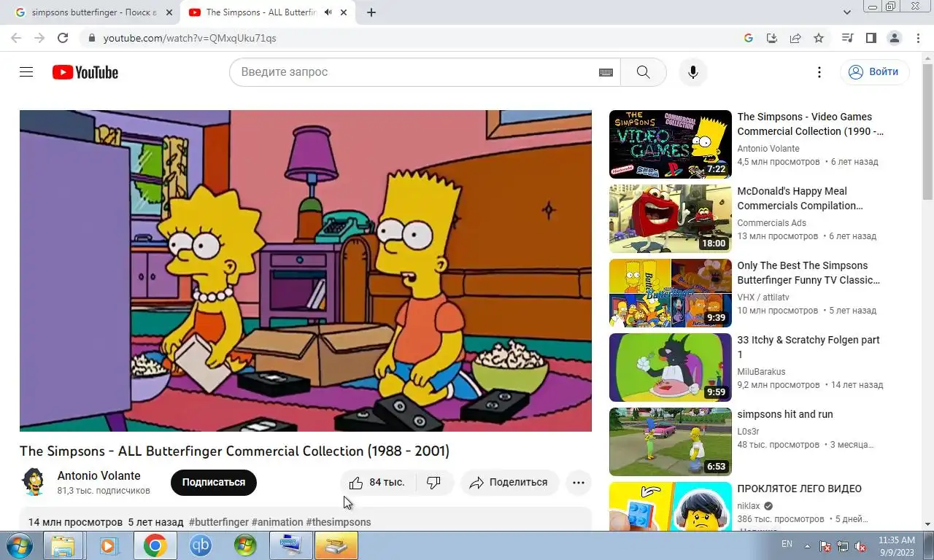
Task: Open more actions ellipsis under the video
Action: point(579,483)
